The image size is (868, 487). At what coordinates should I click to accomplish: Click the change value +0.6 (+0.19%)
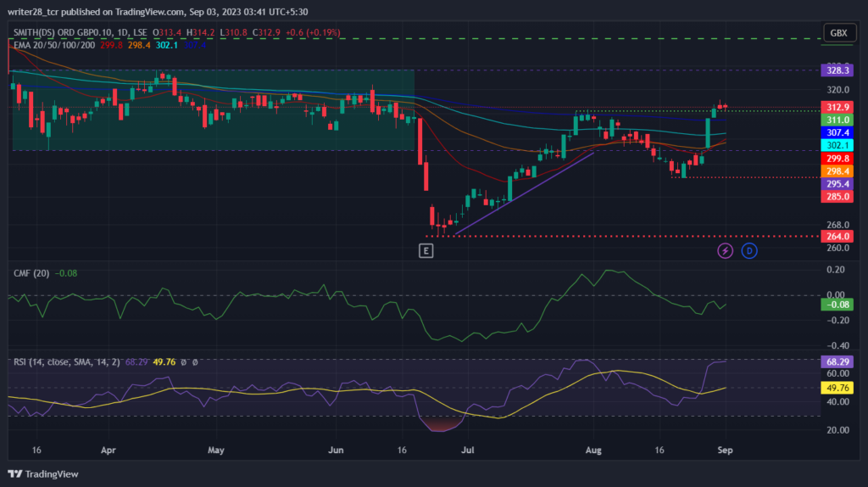[313, 33]
